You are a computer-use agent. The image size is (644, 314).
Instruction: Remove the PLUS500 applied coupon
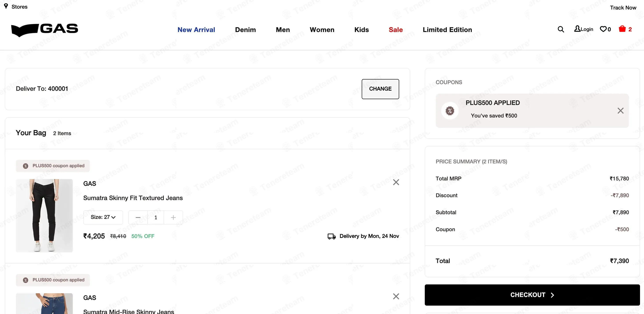pos(620,111)
